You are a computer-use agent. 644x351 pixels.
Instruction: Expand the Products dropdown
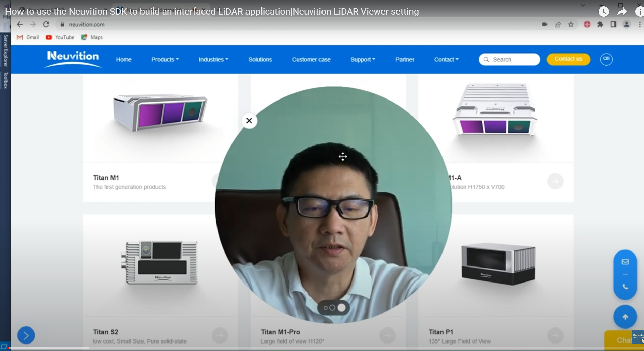point(165,59)
